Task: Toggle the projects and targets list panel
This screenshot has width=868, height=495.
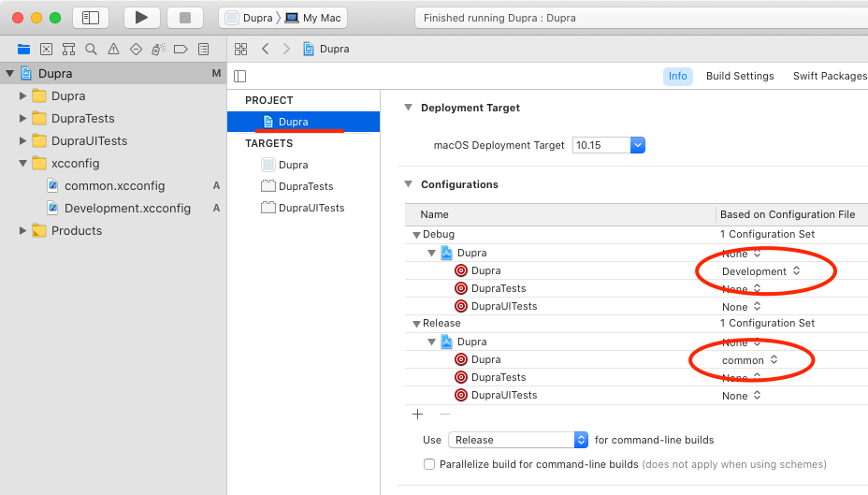Action: 240,76
